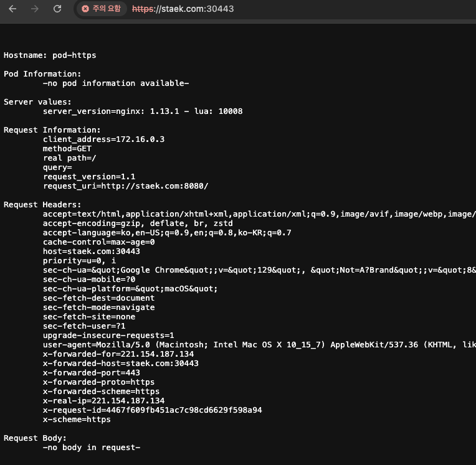Click the browser forward arrow
The height and width of the screenshot is (465, 476).
(x=35, y=9)
